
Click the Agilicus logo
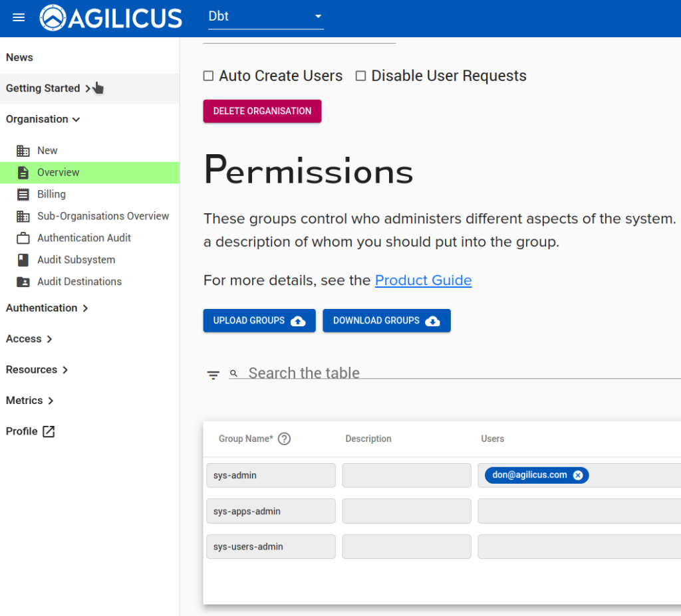coord(110,18)
